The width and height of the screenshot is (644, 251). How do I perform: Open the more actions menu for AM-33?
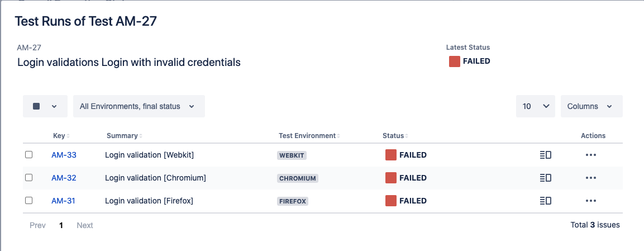point(590,155)
